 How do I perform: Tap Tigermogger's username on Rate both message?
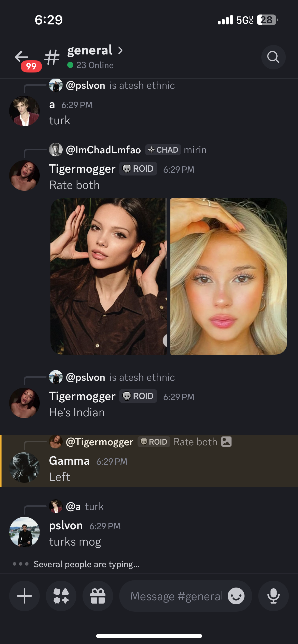point(82,169)
